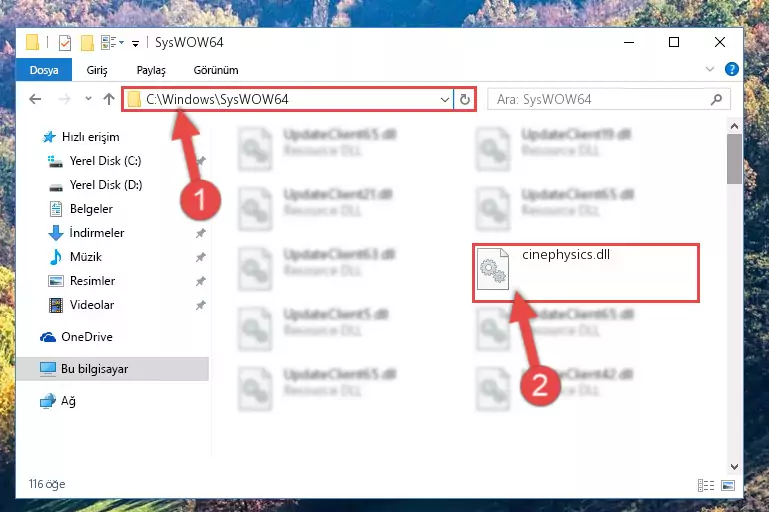
Task: Select Bu bilgisayar in the navigation pane
Action: [x=112, y=369]
